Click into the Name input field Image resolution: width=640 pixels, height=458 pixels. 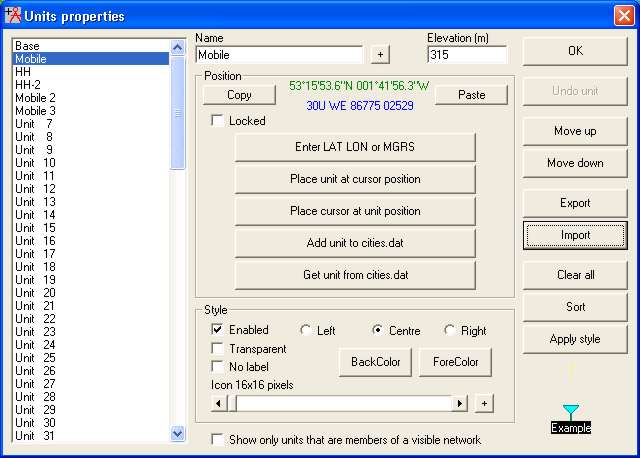(279, 55)
